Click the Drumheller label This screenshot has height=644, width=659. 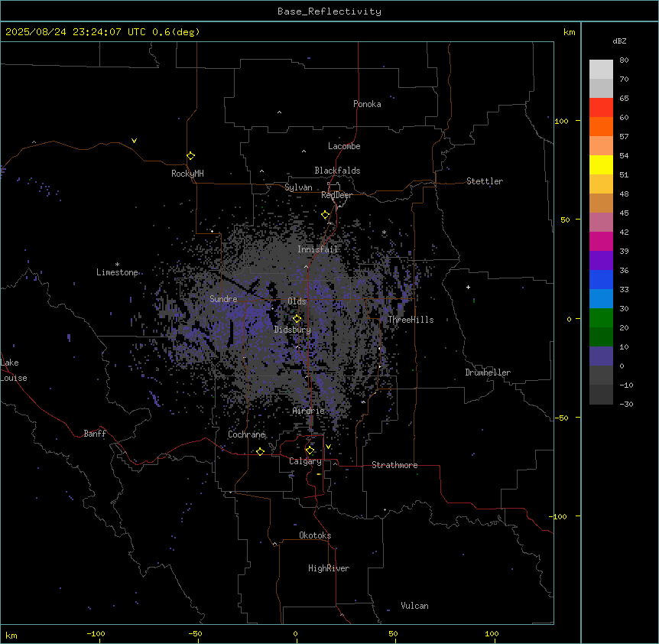click(488, 372)
